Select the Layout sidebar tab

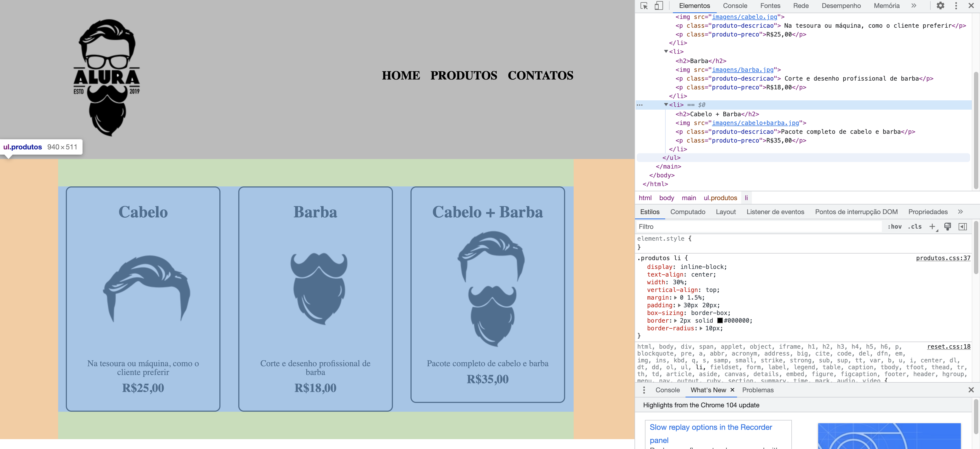726,212
